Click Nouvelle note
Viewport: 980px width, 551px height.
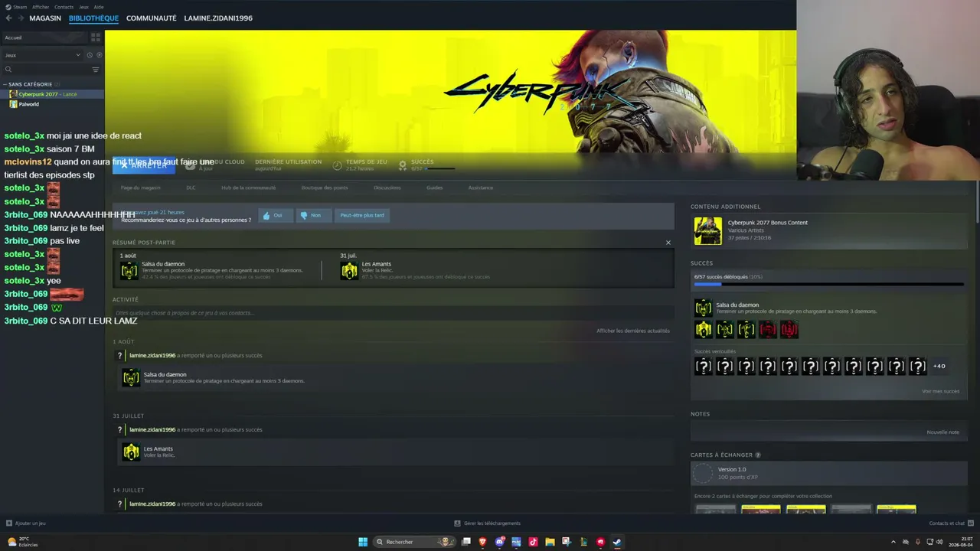[x=942, y=432]
